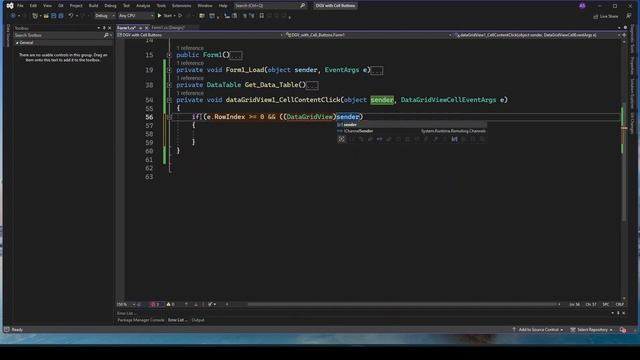Viewport: 640px width, 360px height.
Task: Open the View menu
Action: coord(47,6)
